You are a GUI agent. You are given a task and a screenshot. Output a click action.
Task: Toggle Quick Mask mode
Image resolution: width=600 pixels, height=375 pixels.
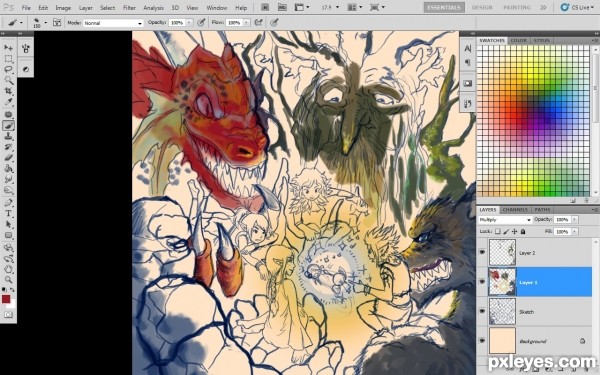point(8,315)
